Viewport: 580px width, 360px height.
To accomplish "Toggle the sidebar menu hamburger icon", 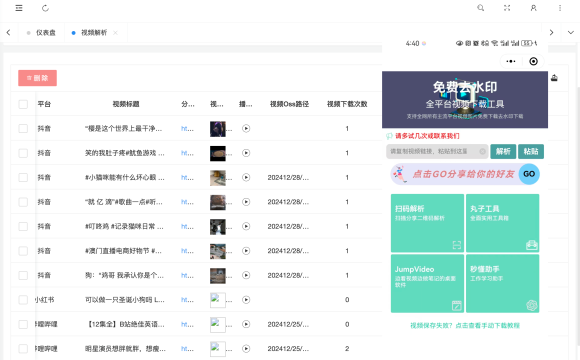I will point(19,8).
